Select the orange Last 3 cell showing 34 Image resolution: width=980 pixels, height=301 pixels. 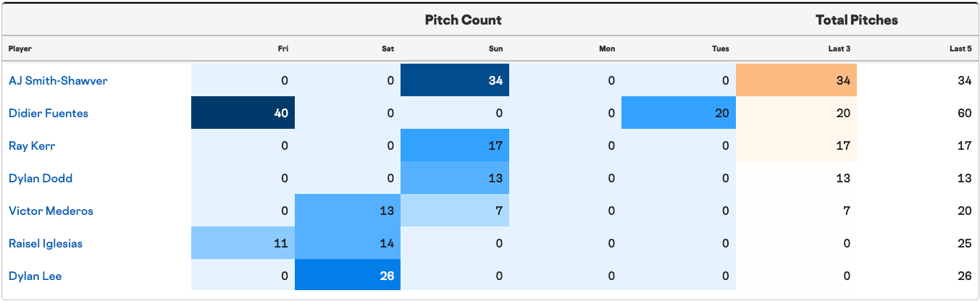click(796, 81)
